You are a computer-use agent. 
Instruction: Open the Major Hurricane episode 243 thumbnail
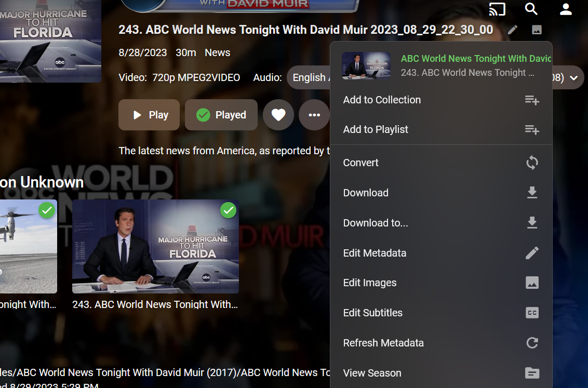155,247
